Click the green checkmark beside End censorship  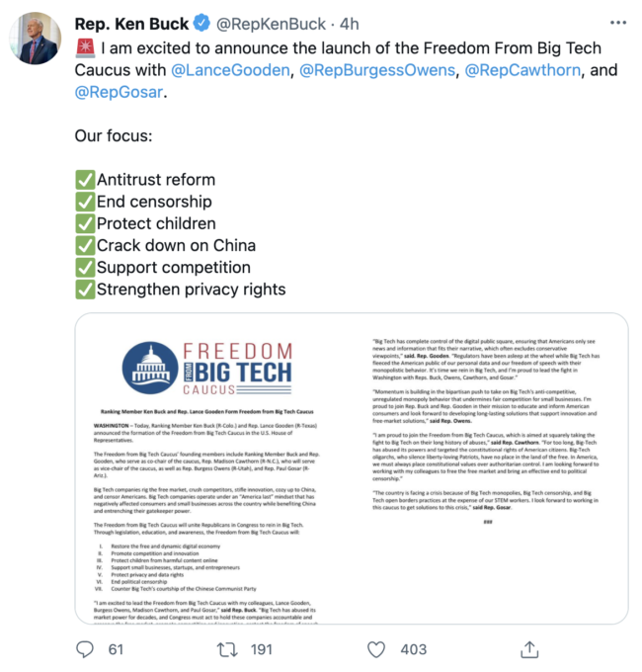85,202
